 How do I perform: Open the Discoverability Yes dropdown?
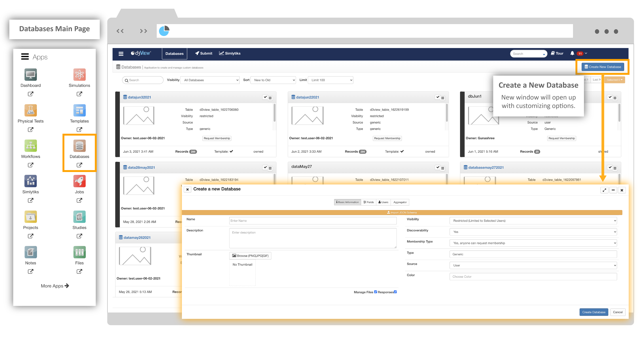(533, 232)
